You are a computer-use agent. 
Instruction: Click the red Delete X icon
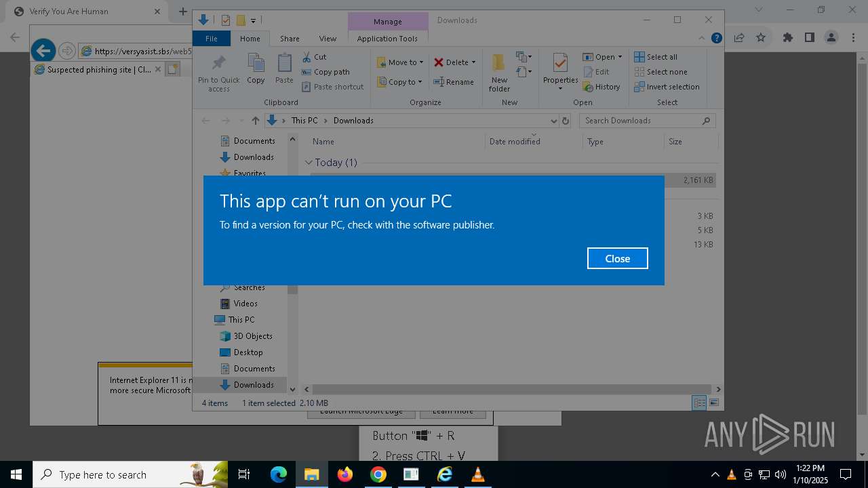[x=439, y=62]
